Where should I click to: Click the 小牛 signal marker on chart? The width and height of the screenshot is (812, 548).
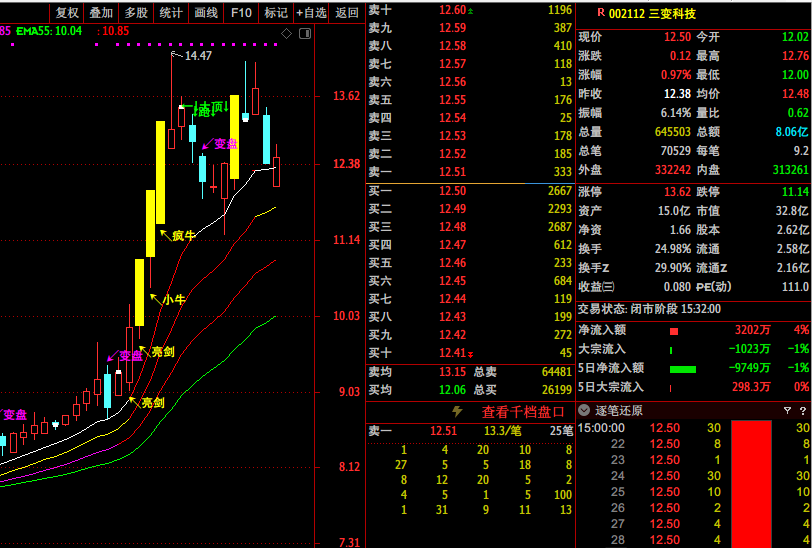[x=174, y=300]
